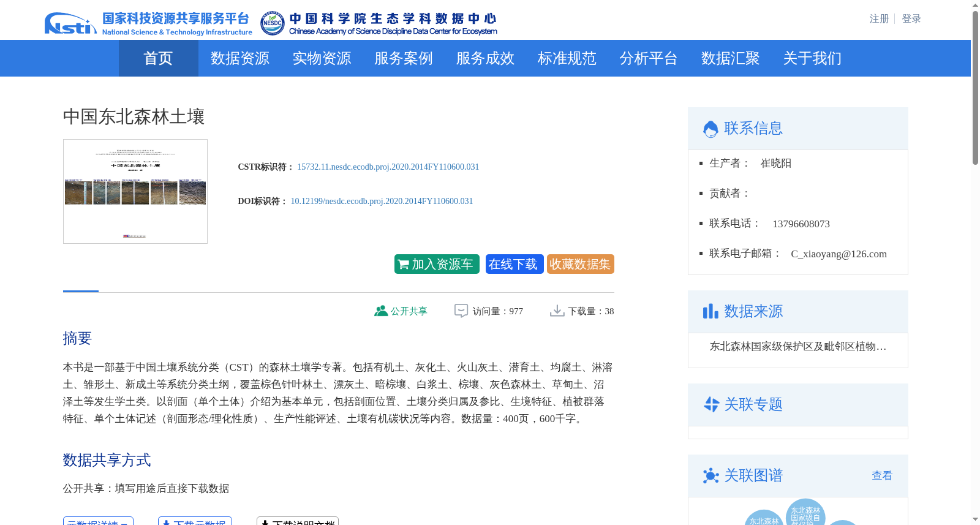Viewport: 980px width, 525px height.
Task: Open the 分析平台 menu item
Action: 649,58
